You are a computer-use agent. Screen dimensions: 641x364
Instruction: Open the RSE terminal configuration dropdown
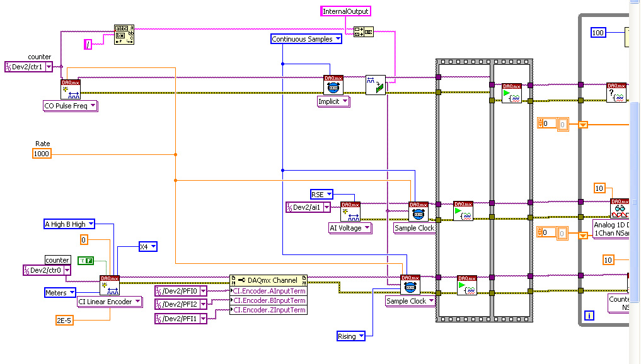[329, 195]
